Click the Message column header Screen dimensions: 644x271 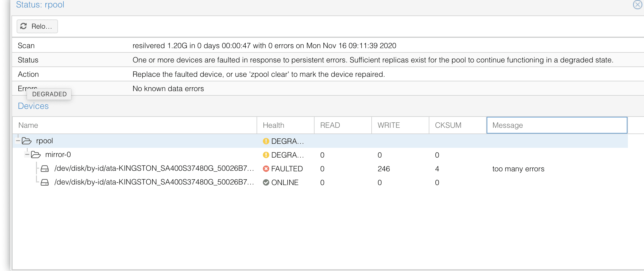click(557, 125)
